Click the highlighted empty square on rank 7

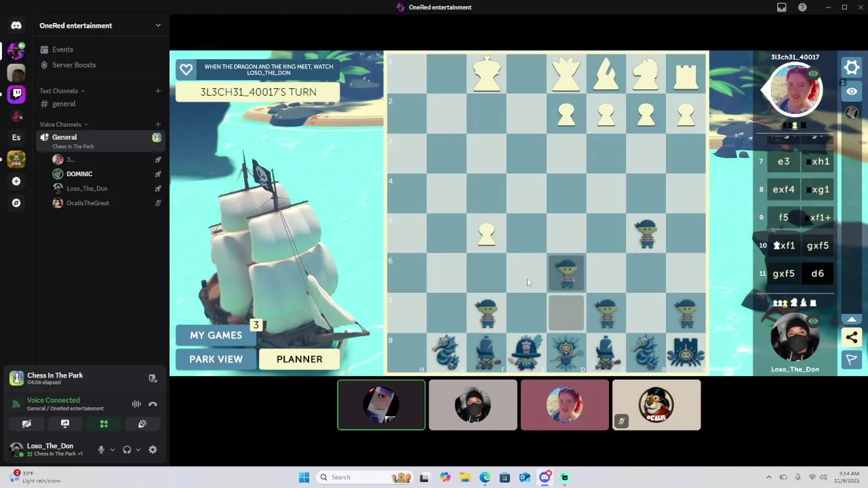566,312
